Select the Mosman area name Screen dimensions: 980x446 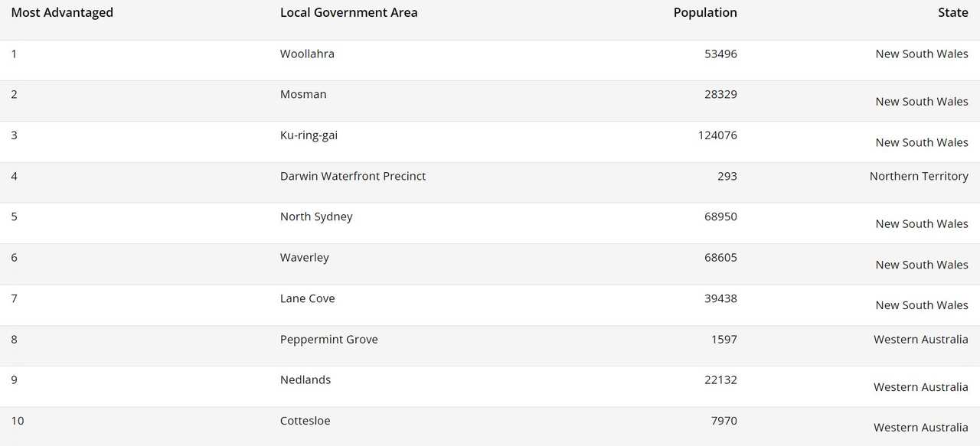pos(303,94)
